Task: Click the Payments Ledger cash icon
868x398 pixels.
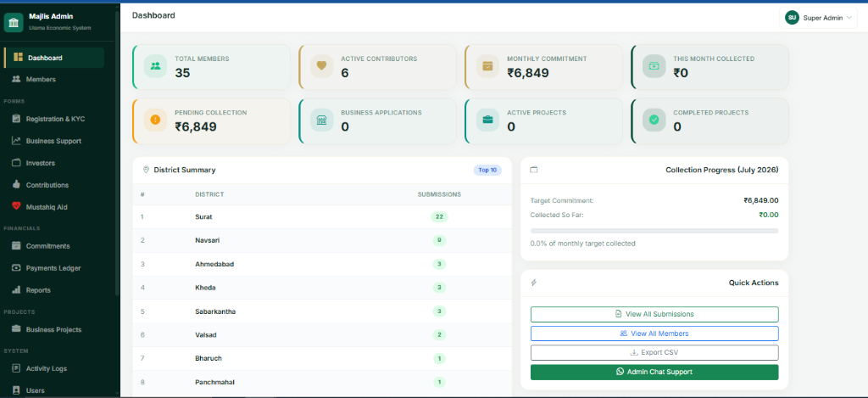Action: 16,267
